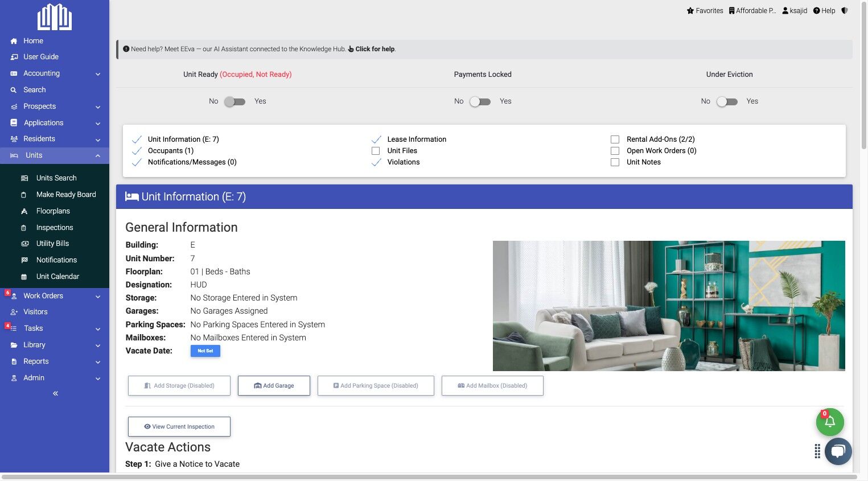The image size is (868, 481).
Task: Check the Unit Files checkbox
Action: [376, 151]
